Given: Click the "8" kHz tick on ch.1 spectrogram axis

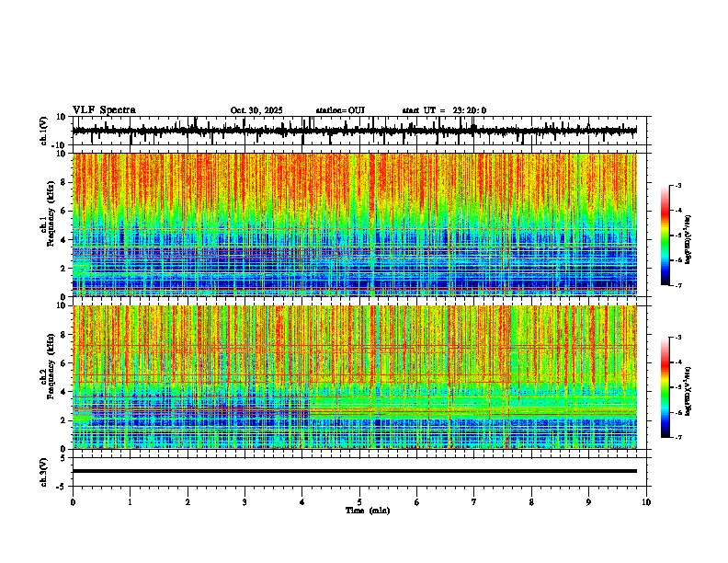Looking at the screenshot, I should (64, 182).
